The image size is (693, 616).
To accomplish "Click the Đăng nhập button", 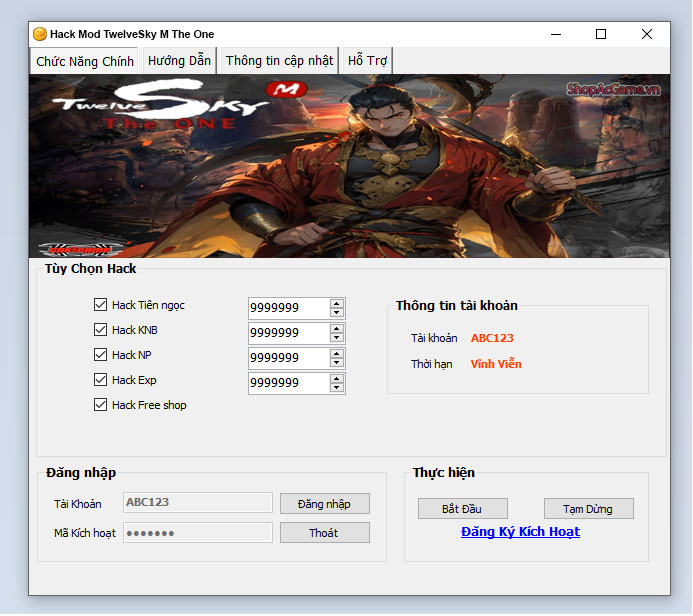I will [325, 504].
